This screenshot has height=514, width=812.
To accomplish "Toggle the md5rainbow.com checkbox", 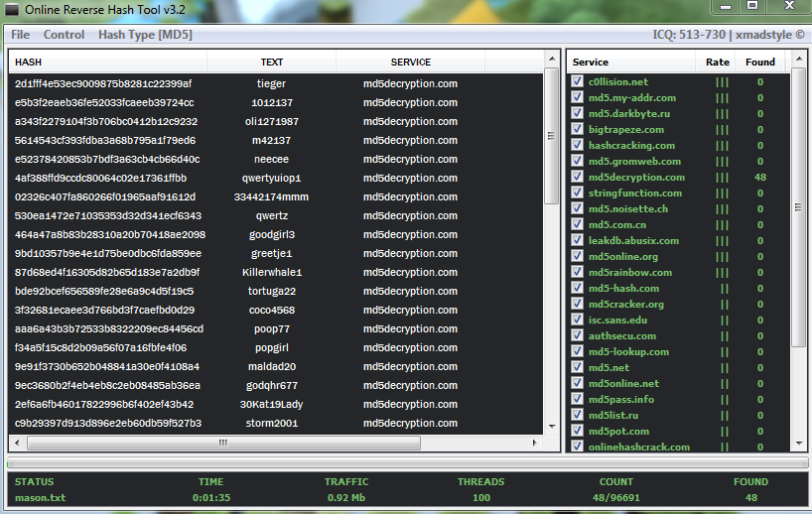I will click(x=577, y=273).
